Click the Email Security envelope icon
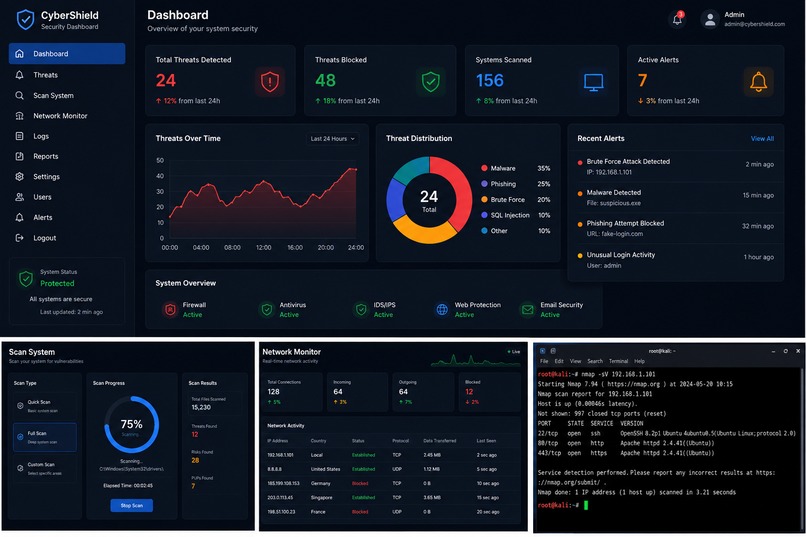806x537 pixels. 528,309
